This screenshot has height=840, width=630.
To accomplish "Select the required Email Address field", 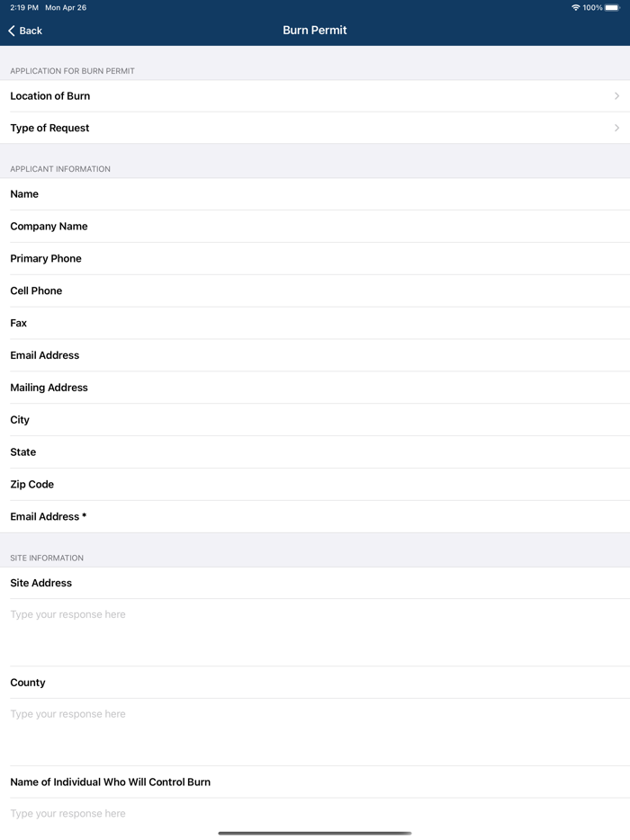I will 315,516.
